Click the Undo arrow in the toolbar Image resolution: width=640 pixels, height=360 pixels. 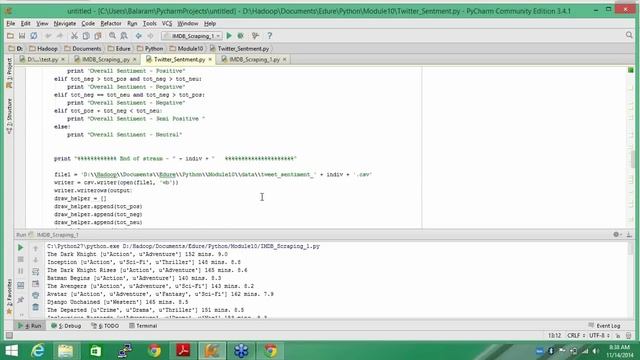pyautogui.click(x=48, y=36)
